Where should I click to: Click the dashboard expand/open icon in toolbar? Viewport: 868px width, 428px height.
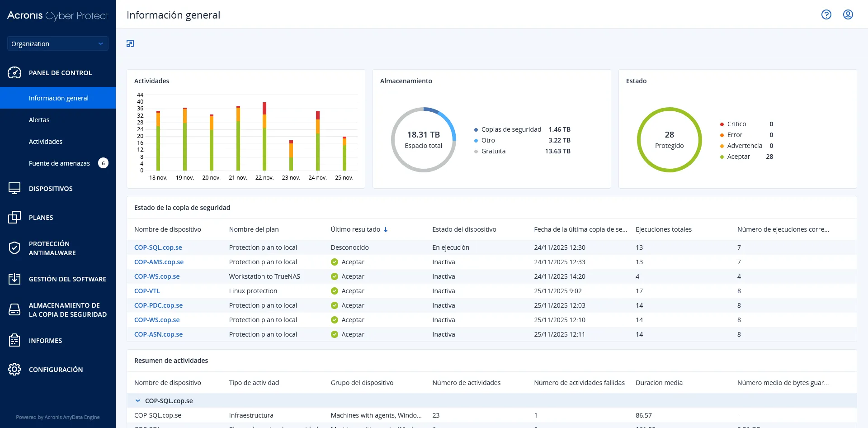130,43
